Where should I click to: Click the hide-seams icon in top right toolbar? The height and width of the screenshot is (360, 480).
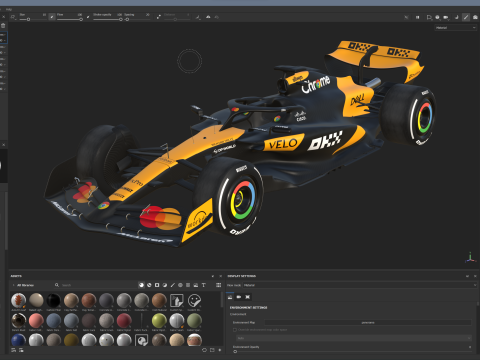pyautogui.click(x=406, y=17)
